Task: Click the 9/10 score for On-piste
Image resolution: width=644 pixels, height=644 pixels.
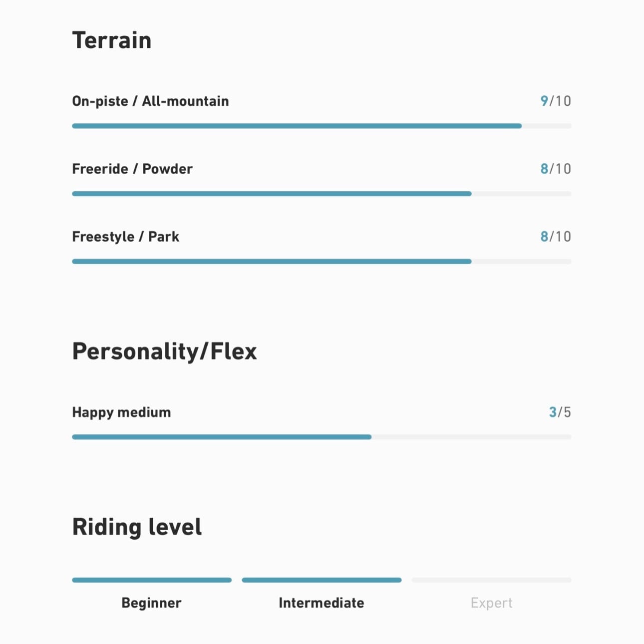Action: coord(555,101)
